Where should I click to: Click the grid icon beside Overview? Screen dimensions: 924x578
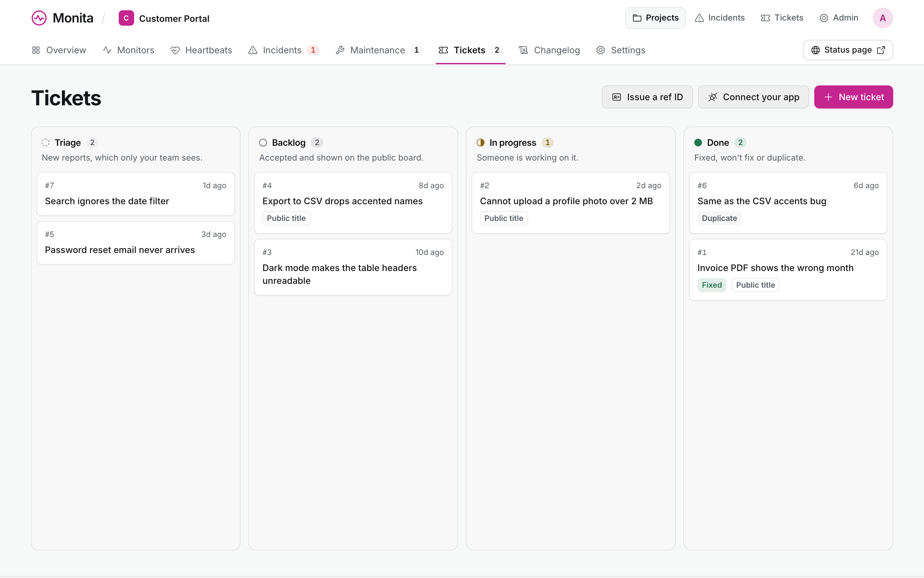tap(36, 50)
